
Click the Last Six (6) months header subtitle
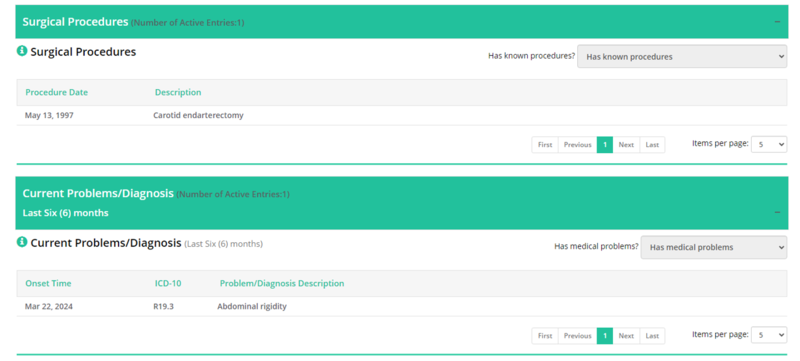(65, 213)
